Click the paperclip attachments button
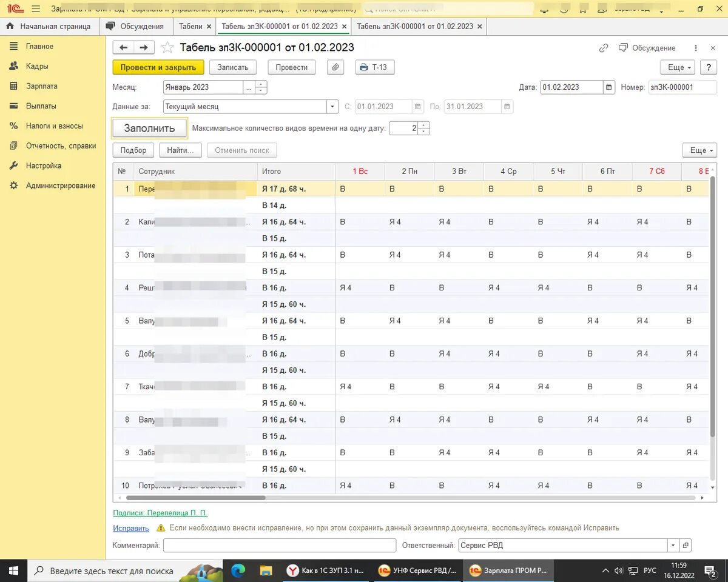 335,67
